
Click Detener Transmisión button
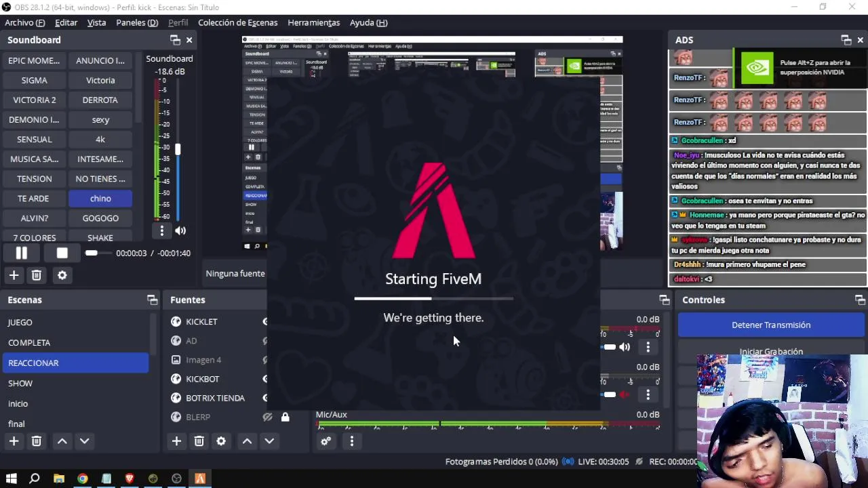pos(771,325)
